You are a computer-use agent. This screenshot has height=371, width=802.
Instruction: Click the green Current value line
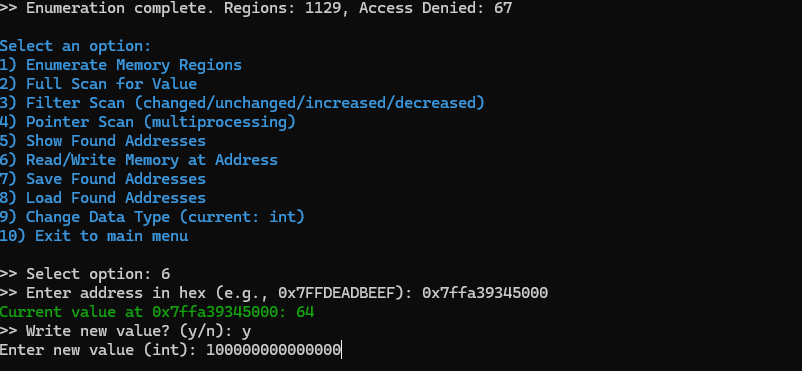pos(157,312)
